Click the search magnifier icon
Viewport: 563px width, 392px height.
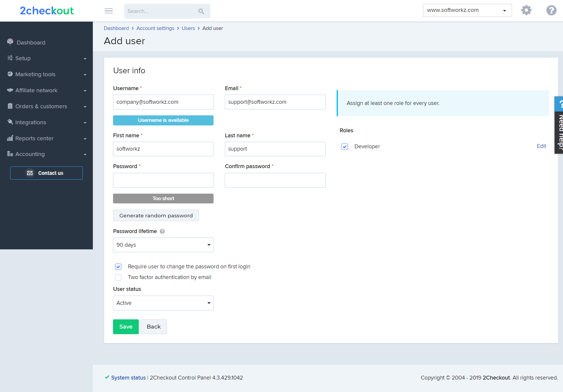pos(201,11)
